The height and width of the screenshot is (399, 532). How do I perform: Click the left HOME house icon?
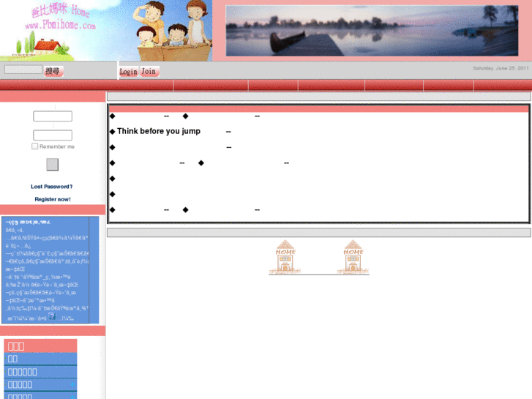[285, 257]
